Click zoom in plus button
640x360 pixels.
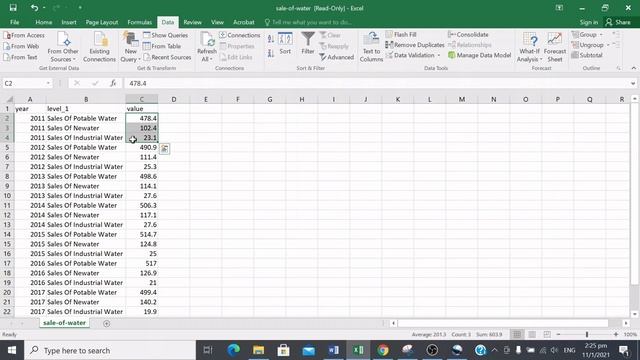[x=616, y=335]
